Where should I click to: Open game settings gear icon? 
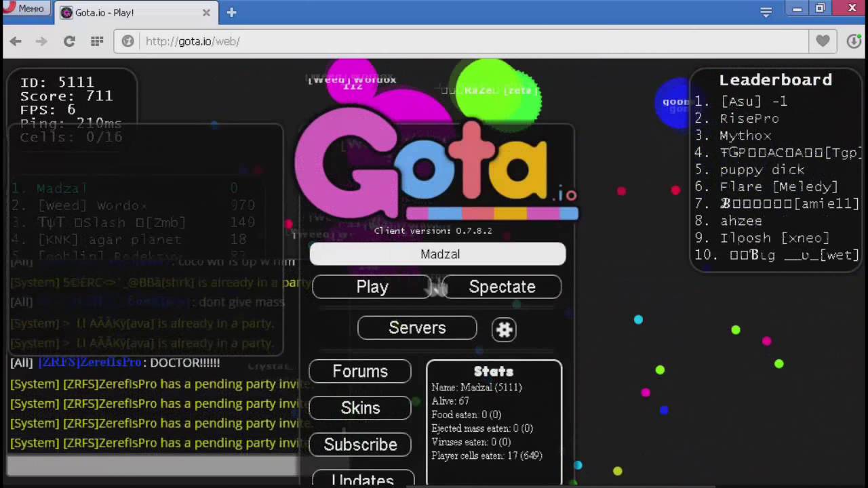coord(504,329)
